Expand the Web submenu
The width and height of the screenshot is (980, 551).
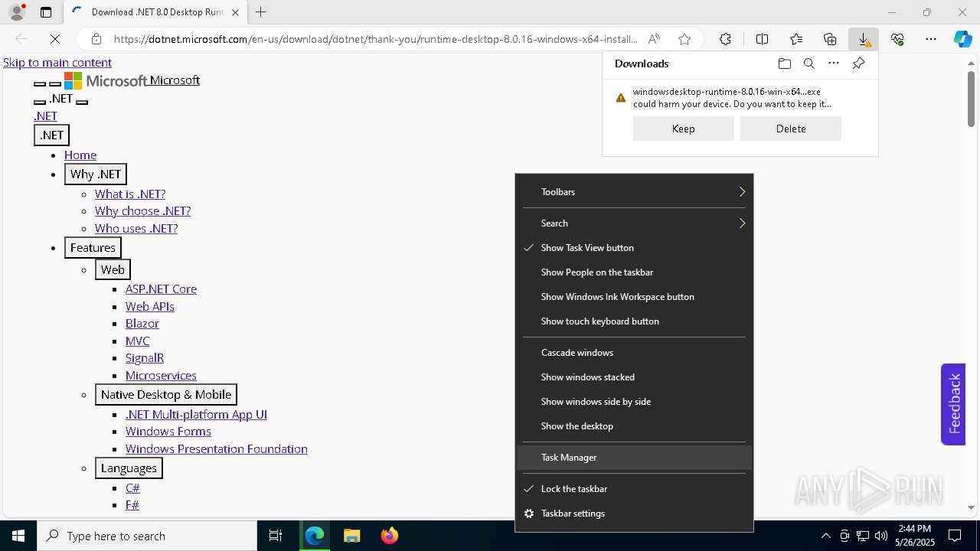[x=113, y=269]
